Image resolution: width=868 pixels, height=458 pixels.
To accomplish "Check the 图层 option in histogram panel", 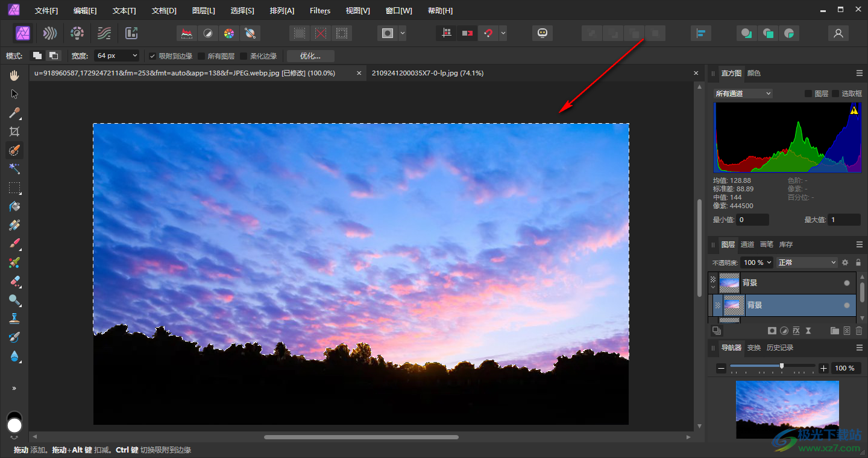I will [808, 94].
